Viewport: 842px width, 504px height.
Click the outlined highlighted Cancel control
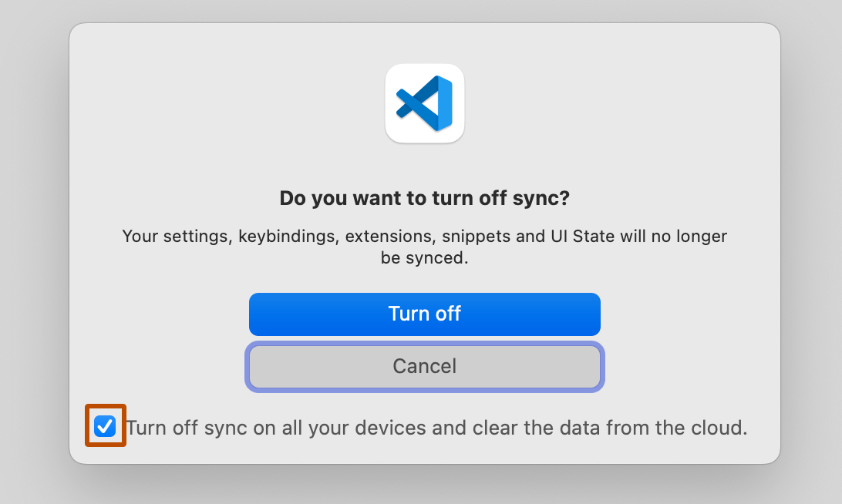[x=425, y=366]
